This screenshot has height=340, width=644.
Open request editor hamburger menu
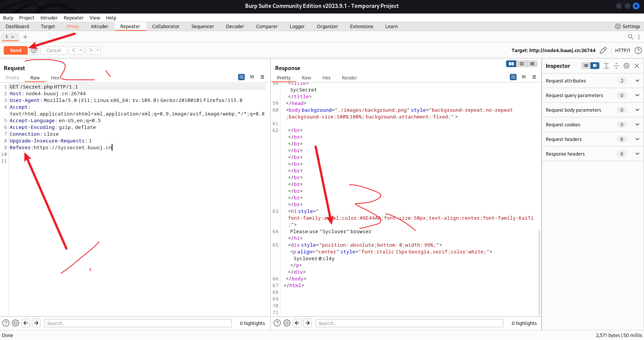262,77
